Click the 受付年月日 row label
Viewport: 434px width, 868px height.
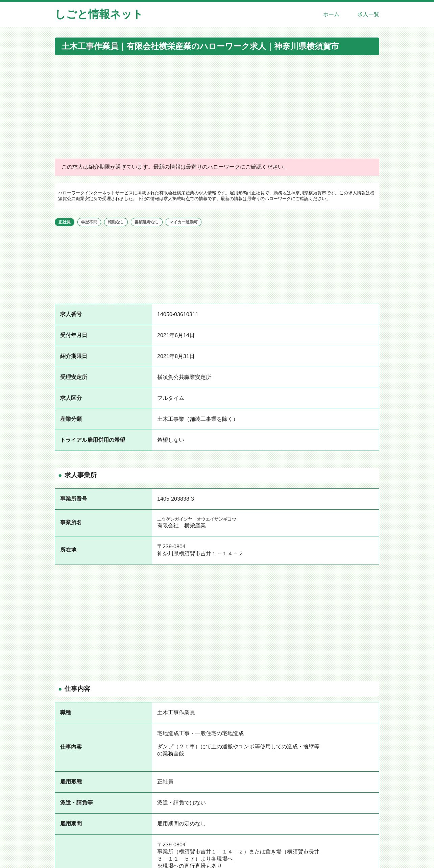coord(74,335)
